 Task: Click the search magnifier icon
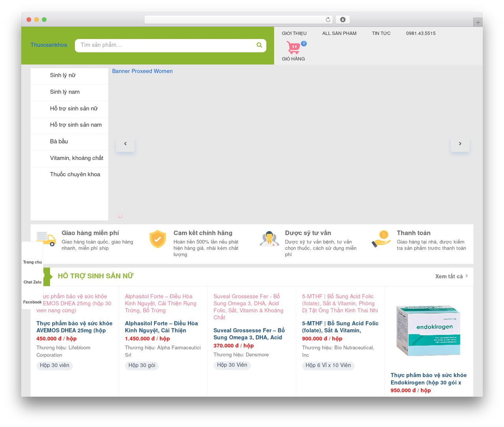[259, 45]
